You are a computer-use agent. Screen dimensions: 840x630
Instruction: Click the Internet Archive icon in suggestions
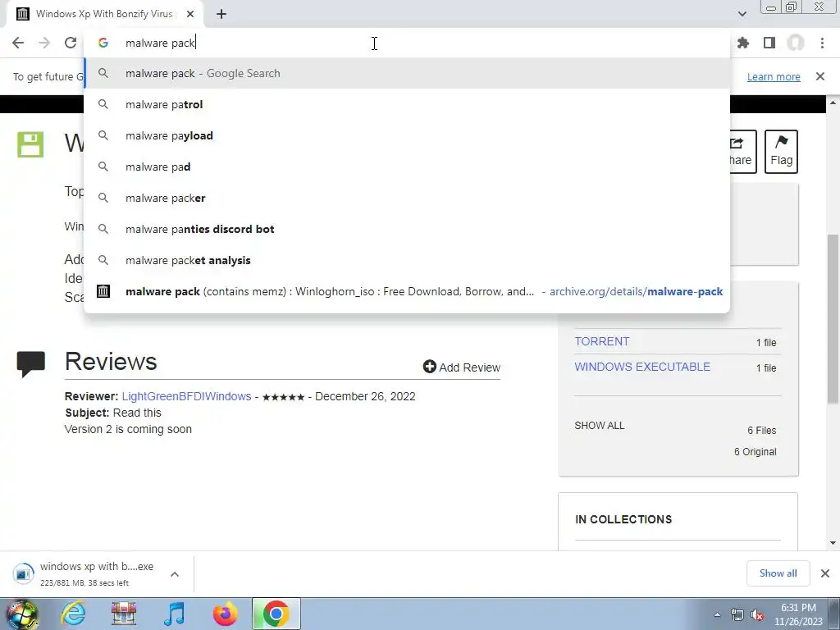pyautogui.click(x=103, y=291)
